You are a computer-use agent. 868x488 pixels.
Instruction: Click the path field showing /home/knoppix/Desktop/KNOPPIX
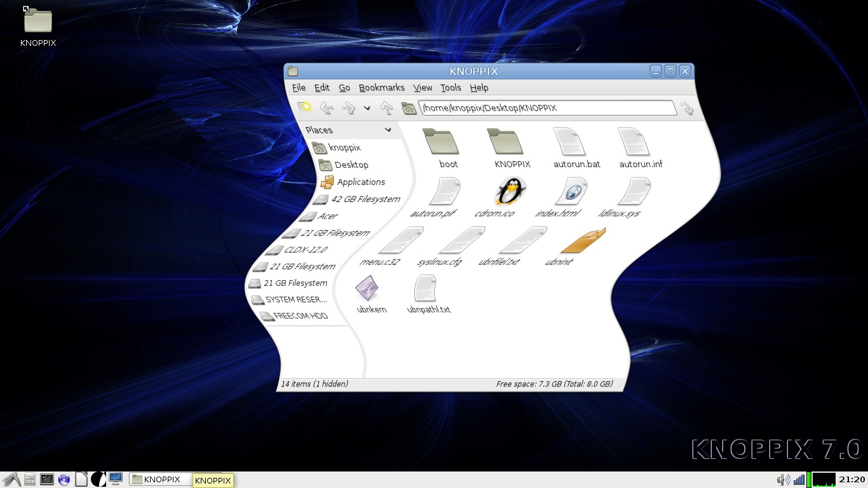(546, 108)
